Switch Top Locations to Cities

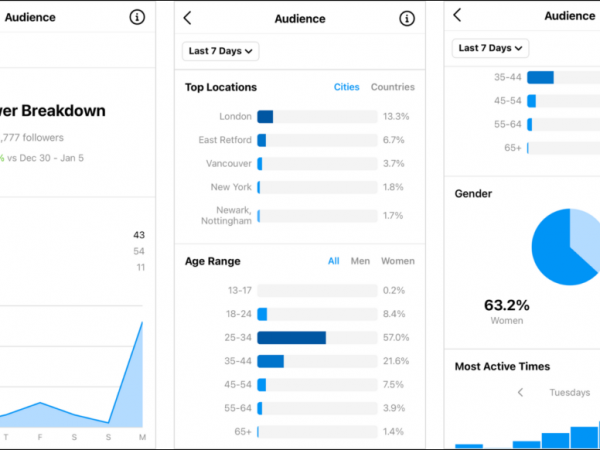point(346,87)
